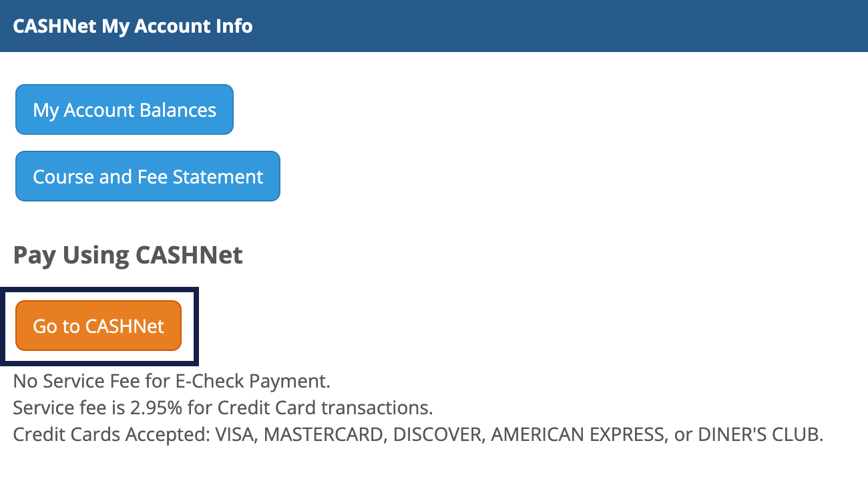Click the dark blue title bar

(434, 26)
